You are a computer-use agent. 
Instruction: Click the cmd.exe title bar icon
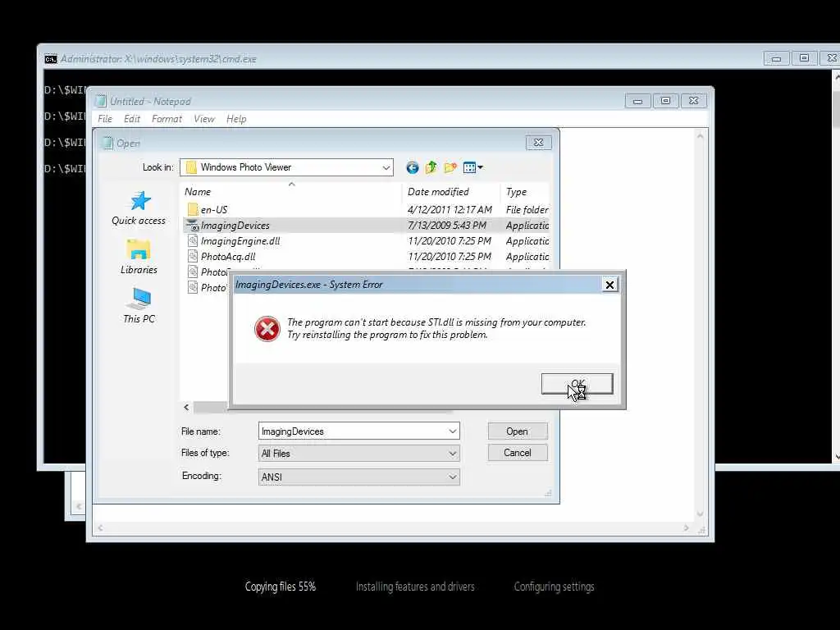click(51, 59)
